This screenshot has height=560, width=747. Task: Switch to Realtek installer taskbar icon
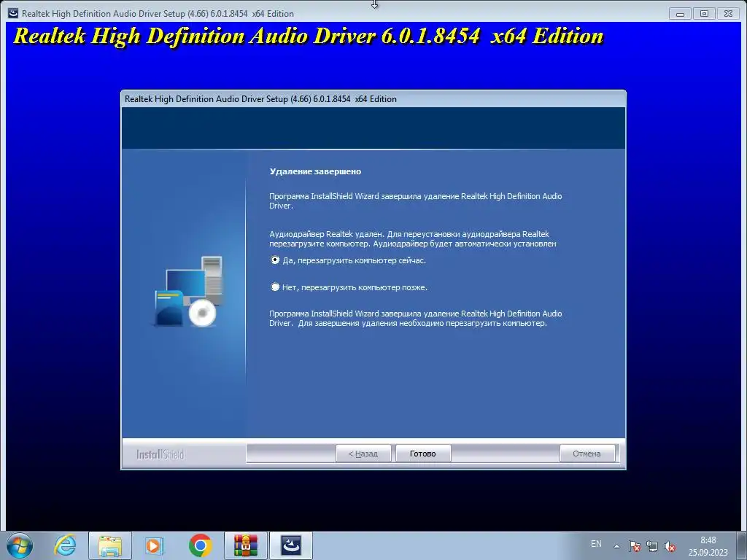[291, 545]
